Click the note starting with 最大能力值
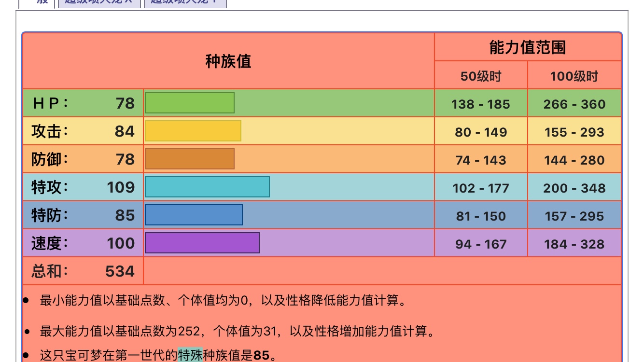This screenshot has width=644, height=362. [237, 332]
